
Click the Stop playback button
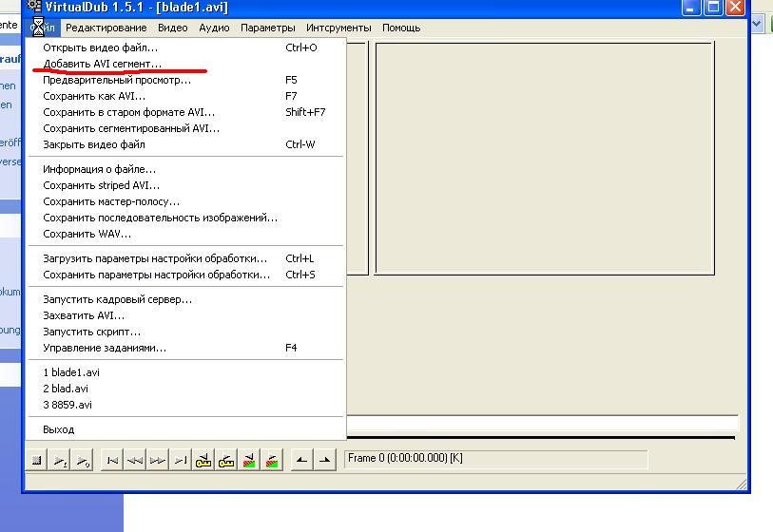[37, 461]
